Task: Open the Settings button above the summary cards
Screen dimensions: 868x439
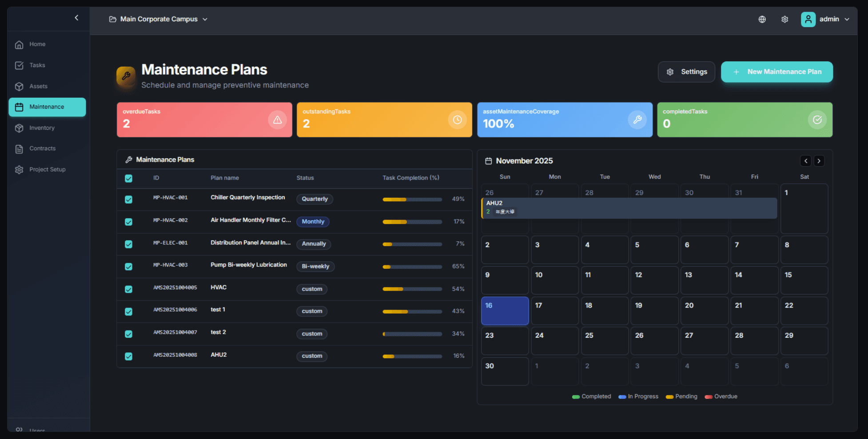Action: [x=686, y=72]
